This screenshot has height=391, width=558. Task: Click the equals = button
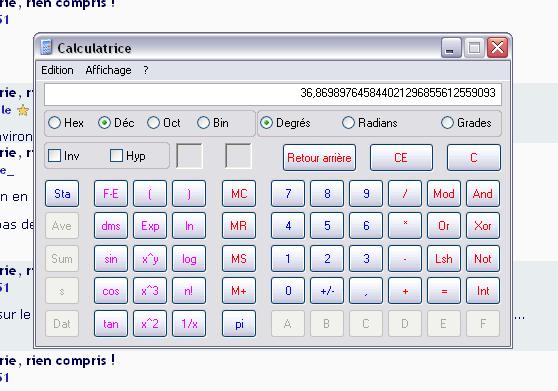click(444, 291)
